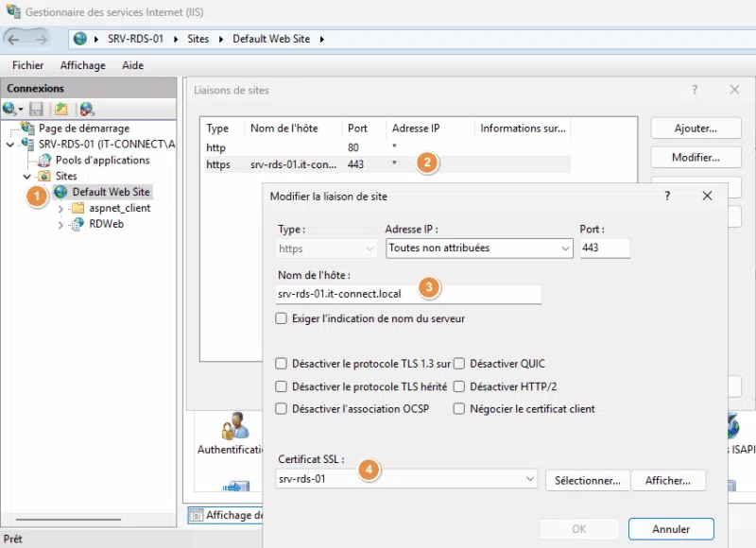This screenshot has width=756, height=548.
Task: Open Page de démarrage in the tree
Action: pos(83,128)
